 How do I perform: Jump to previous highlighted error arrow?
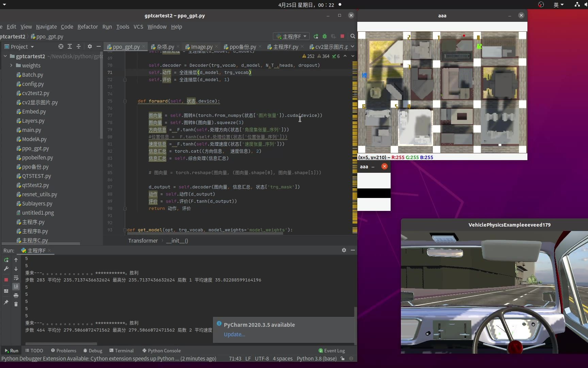[x=345, y=56]
